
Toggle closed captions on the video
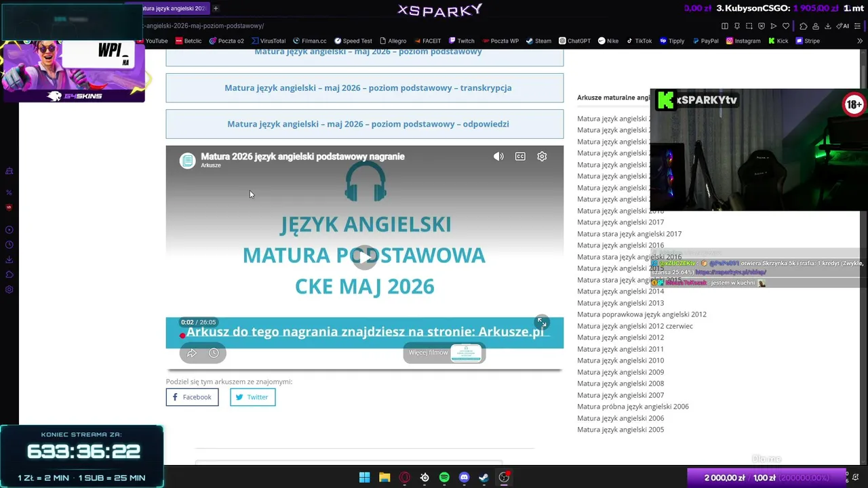click(x=520, y=157)
